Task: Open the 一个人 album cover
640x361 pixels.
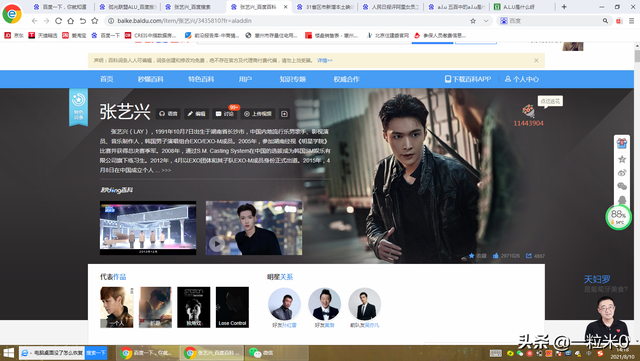Action: coord(117,307)
